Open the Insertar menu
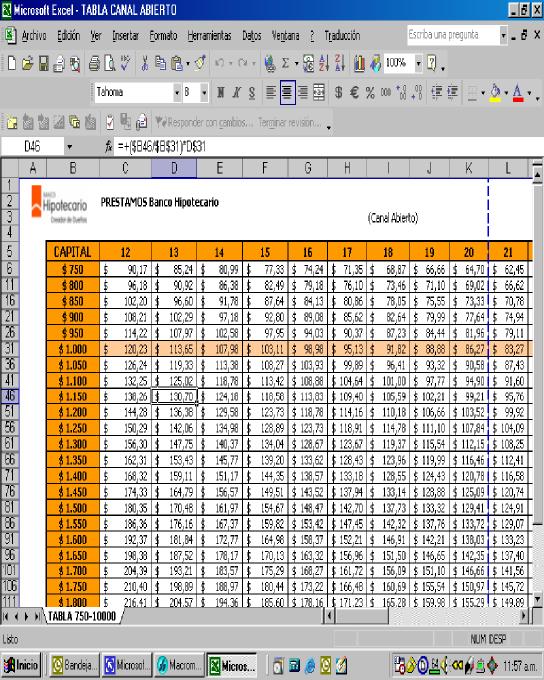 (125, 36)
